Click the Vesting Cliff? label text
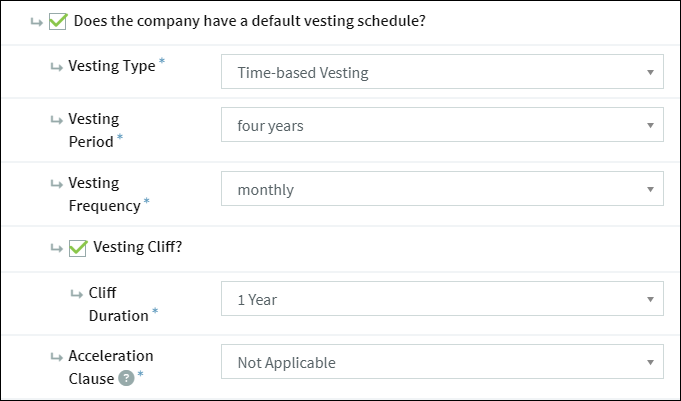The width and height of the screenshot is (681, 401). pos(138,247)
